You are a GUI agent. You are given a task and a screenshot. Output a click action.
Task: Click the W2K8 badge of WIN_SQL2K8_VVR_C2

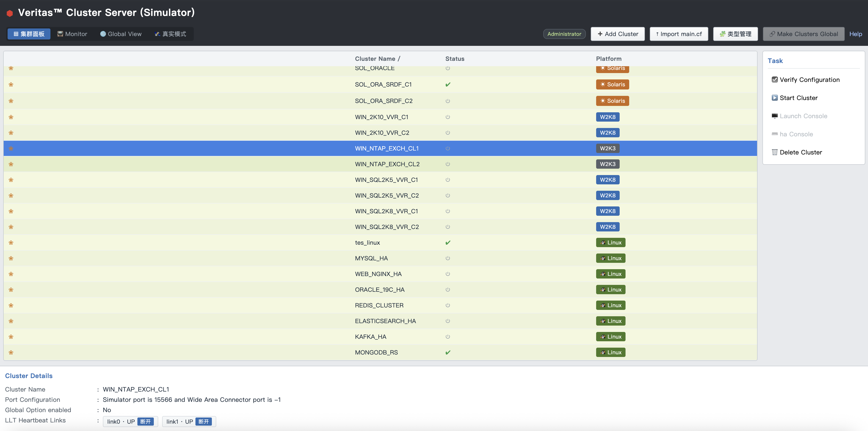(608, 227)
